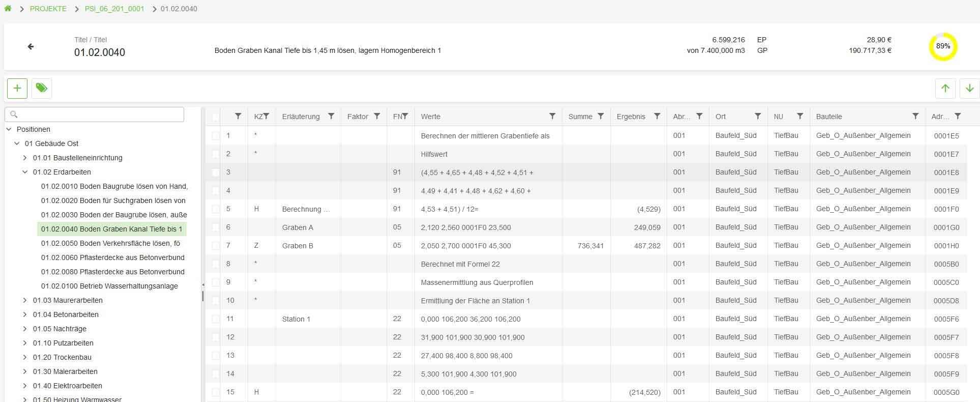Click the Ergebnis value 249,059
This screenshot has height=402, width=980.
647,227
